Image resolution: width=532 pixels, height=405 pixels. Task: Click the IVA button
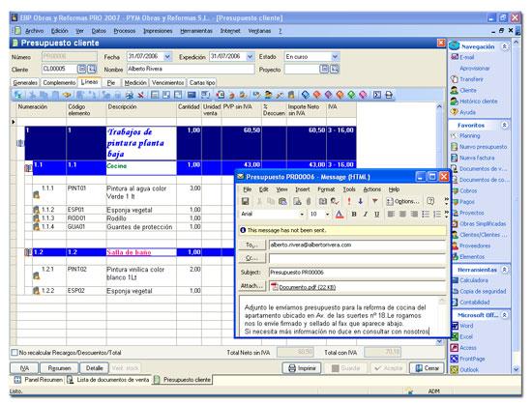(x=24, y=368)
